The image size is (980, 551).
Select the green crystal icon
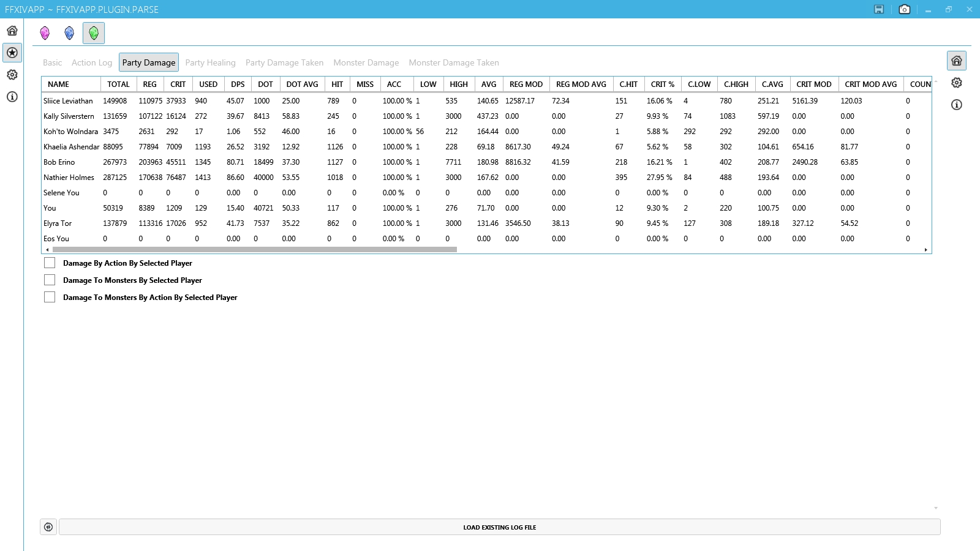94,33
